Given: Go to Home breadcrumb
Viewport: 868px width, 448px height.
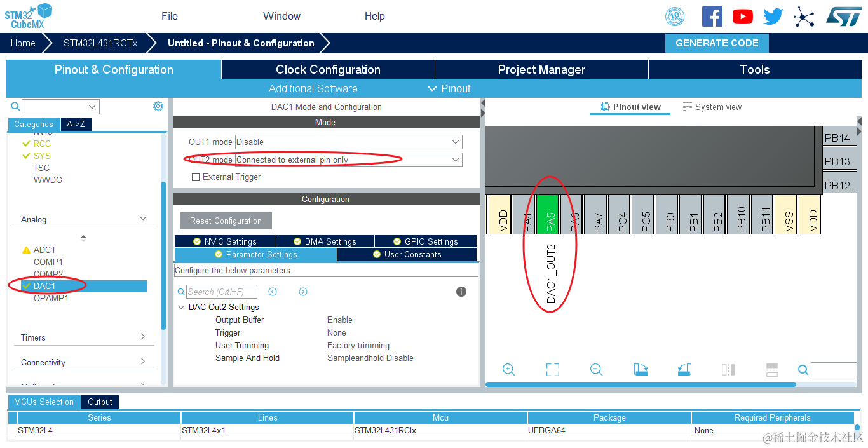Looking at the screenshot, I should 23,43.
